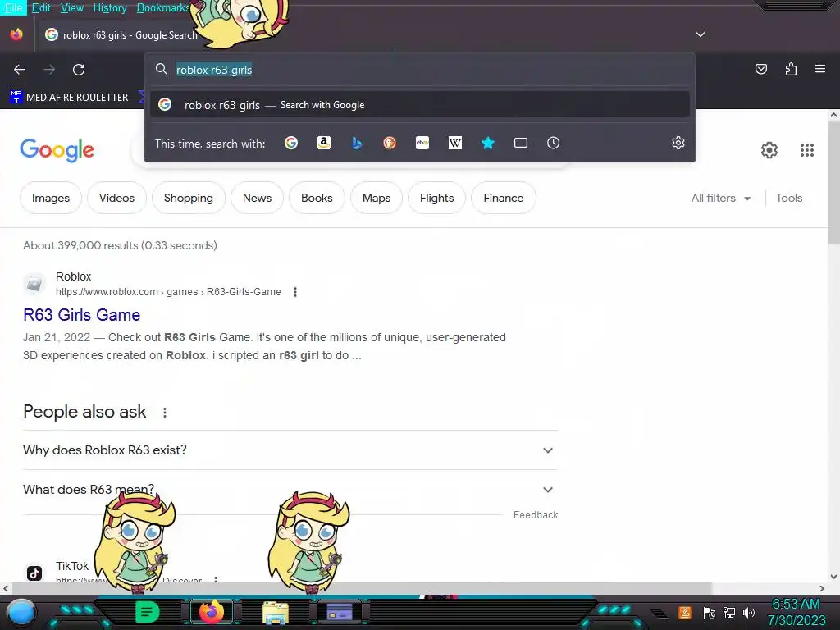Open the green notes taskbar app
Image resolution: width=840 pixels, height=630 pixels.
(x=148, y=612)
